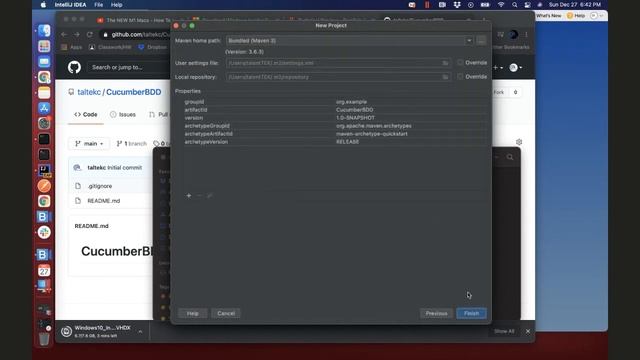
Task: Expand the Windows10 download item options chevron
Action: (140, 331)
